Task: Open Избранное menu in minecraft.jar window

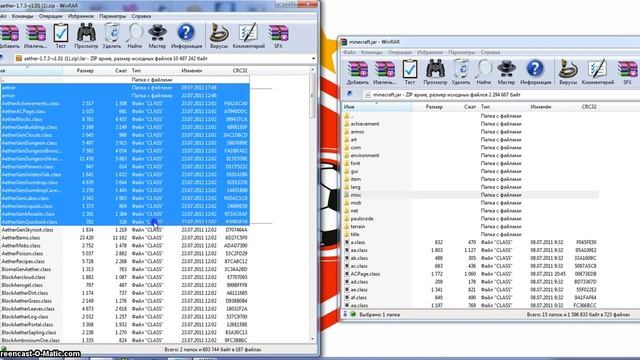Action: pyautogui.click(x=429, y=53)
